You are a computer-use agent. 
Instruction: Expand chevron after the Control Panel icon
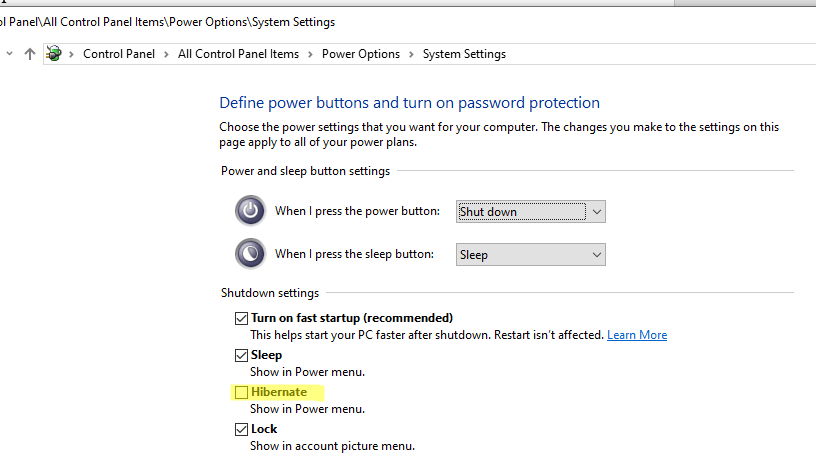tap(71, 54)
